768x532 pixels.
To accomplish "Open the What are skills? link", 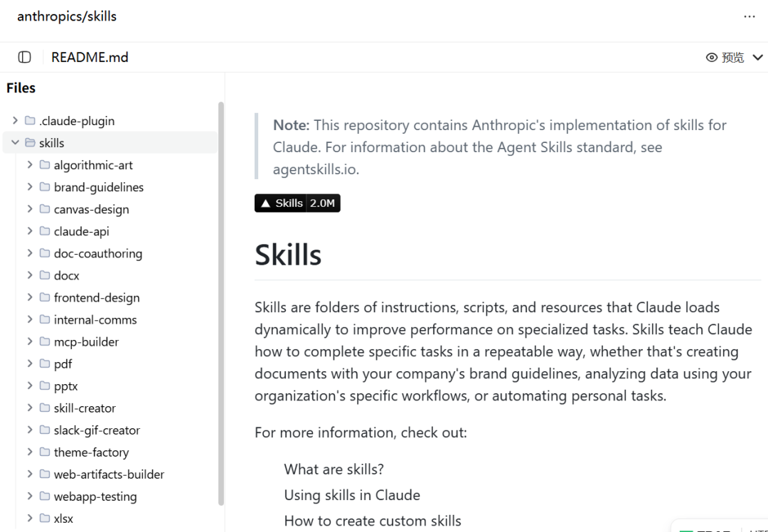I will click(334, 469).
